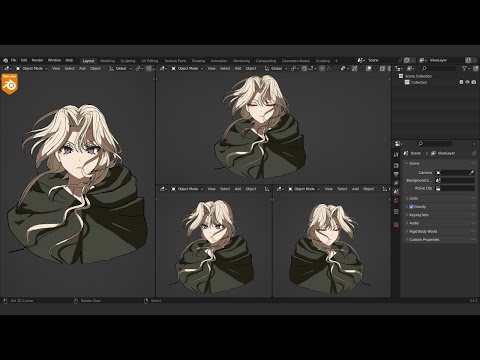Click the Properties panel search field
The width and height of the screenshot is (480, 360).
coord(434,144)
